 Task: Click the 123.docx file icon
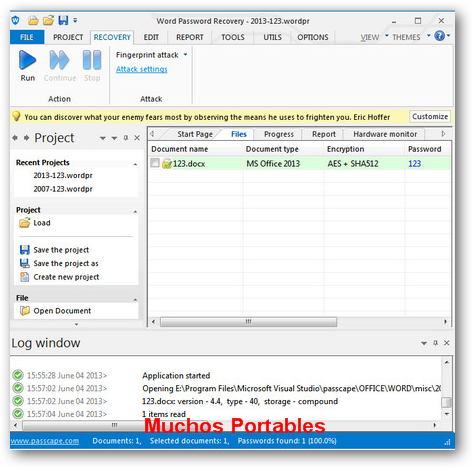pos(167,164)
